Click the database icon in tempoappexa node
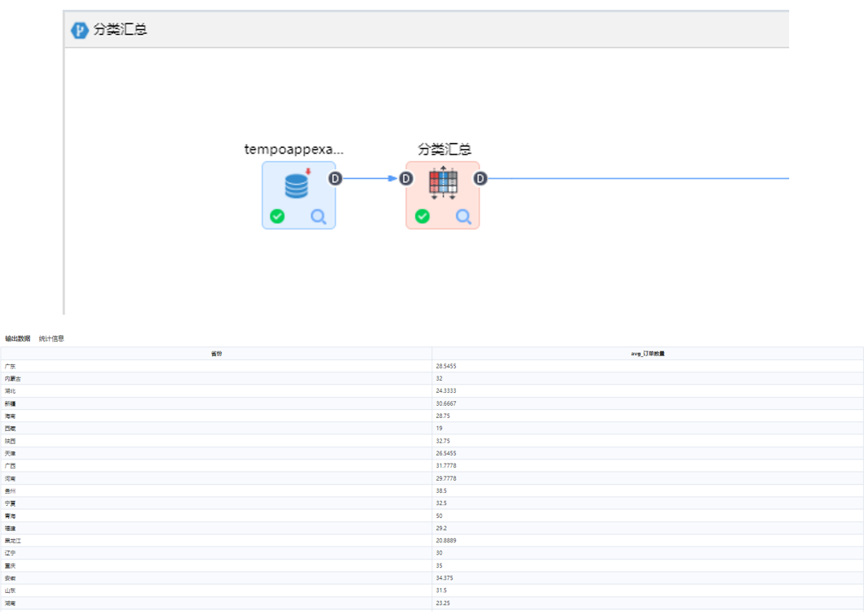 point(297,186)
